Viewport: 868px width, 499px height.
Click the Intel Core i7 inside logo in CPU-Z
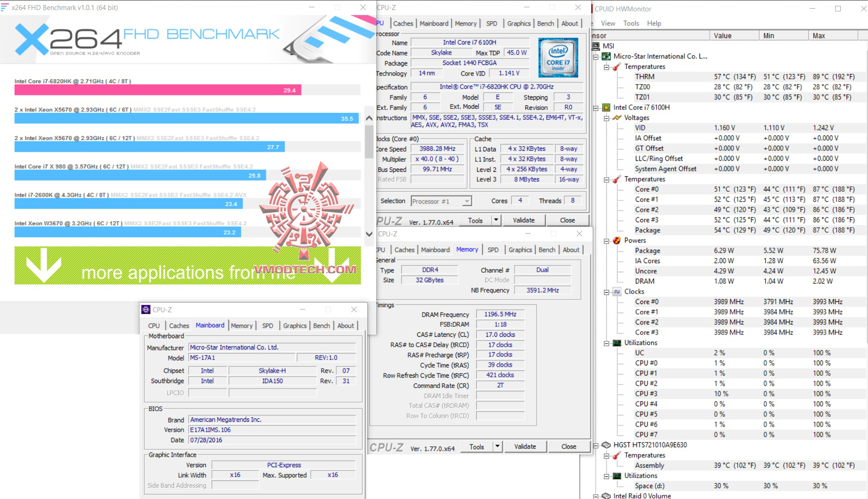click(x=558, y=58)
